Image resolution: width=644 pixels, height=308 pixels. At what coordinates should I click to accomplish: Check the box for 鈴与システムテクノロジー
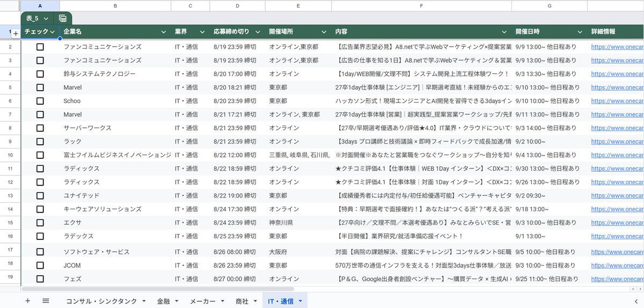click(x=40, y=74)
